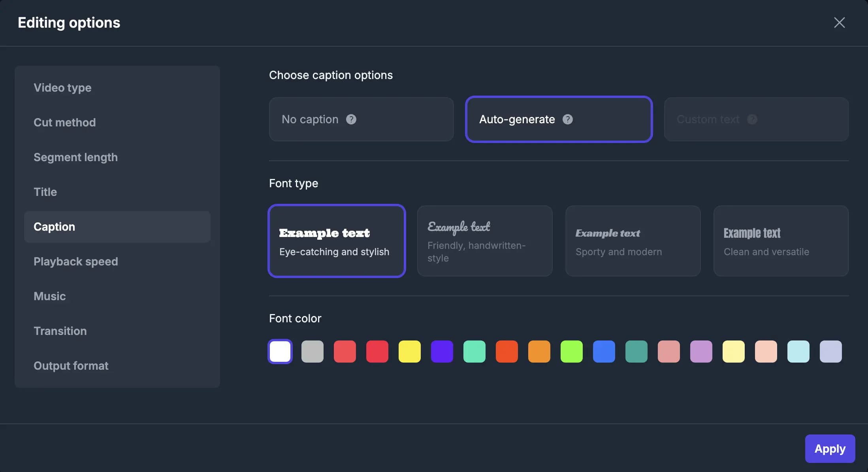Pick the orange font color swatch

click(539, 351)
